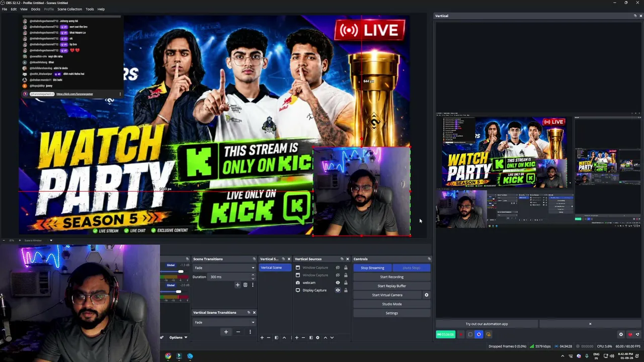The height and width of the screenshot is (362, 644).
Task: Open Settings from Controls dock
Action: coord(391,313)
